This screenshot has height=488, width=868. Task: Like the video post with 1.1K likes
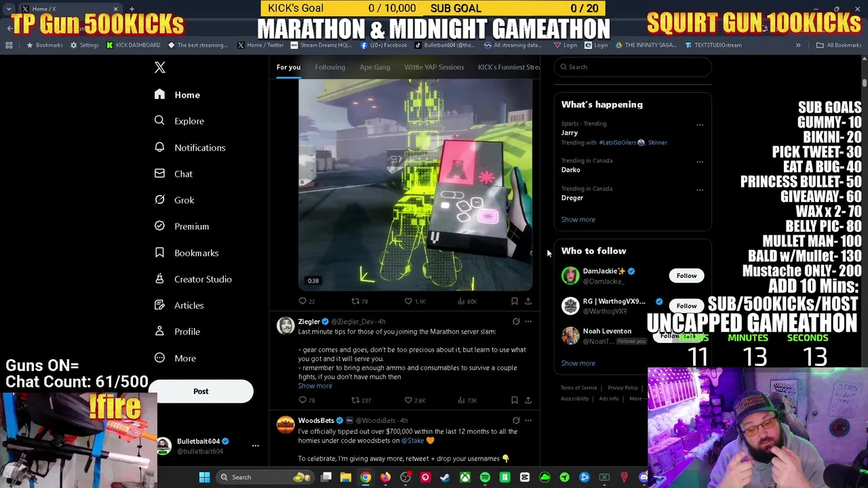click(414, 301)
